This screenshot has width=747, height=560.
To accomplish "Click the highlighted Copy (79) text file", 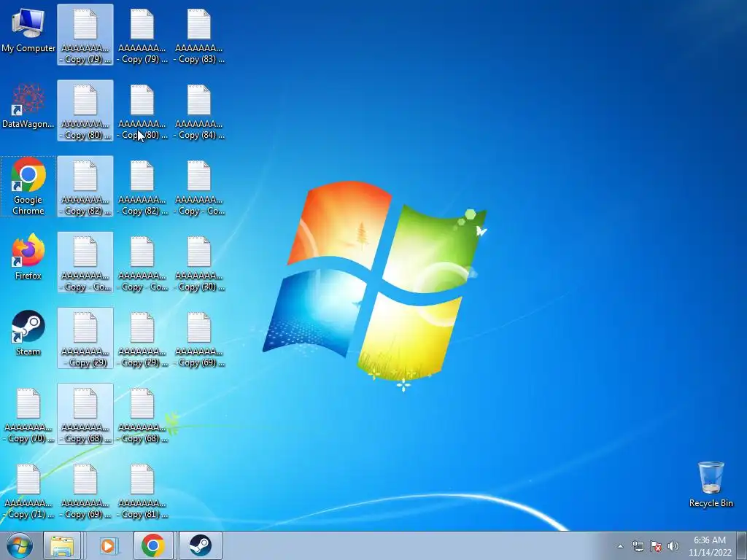I will click(x=85, y=35).
